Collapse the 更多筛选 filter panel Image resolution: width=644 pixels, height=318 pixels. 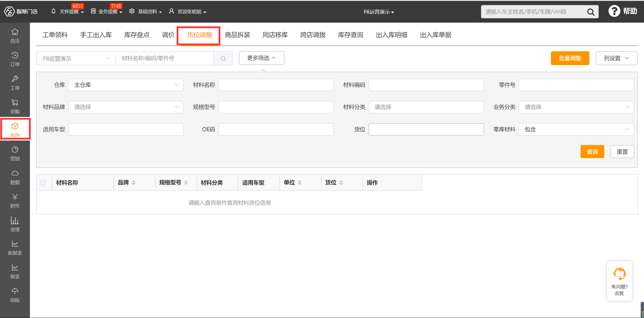(x=262, y=58)
